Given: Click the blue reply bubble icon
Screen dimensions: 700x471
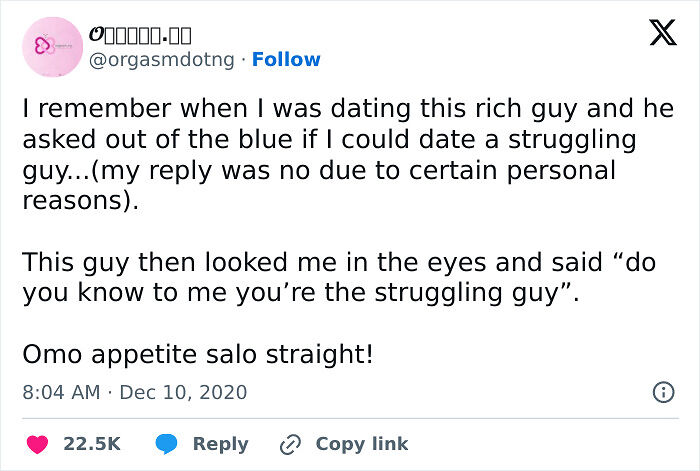Looking at the screenshot, I should 168,443.
